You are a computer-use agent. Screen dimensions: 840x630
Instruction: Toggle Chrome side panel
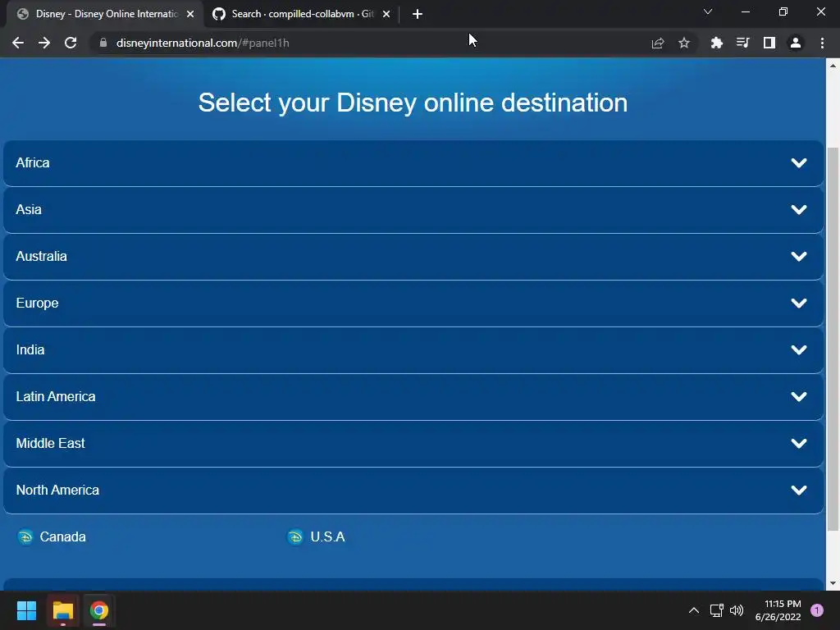[x=769, y=43]
